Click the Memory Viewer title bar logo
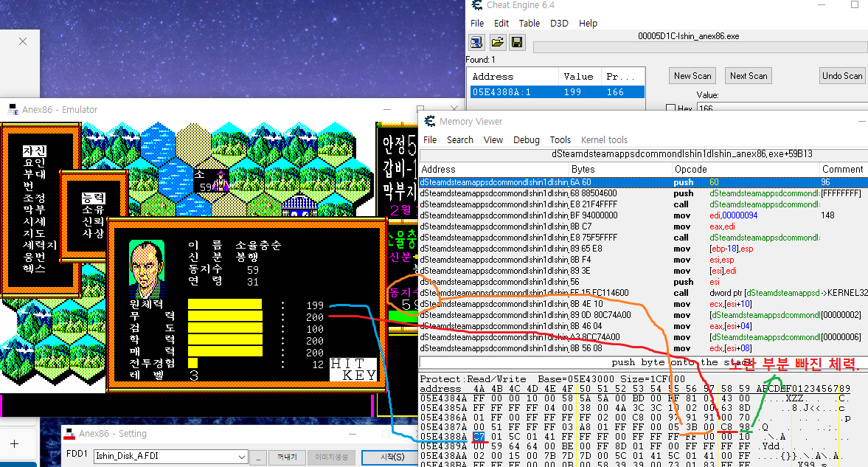 [429, 121]
